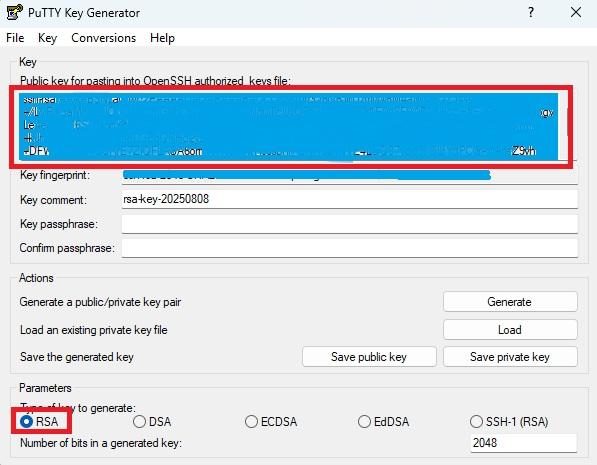Click the Key fingerprint field
Screen dimensions: 597x465
point(350,176)
